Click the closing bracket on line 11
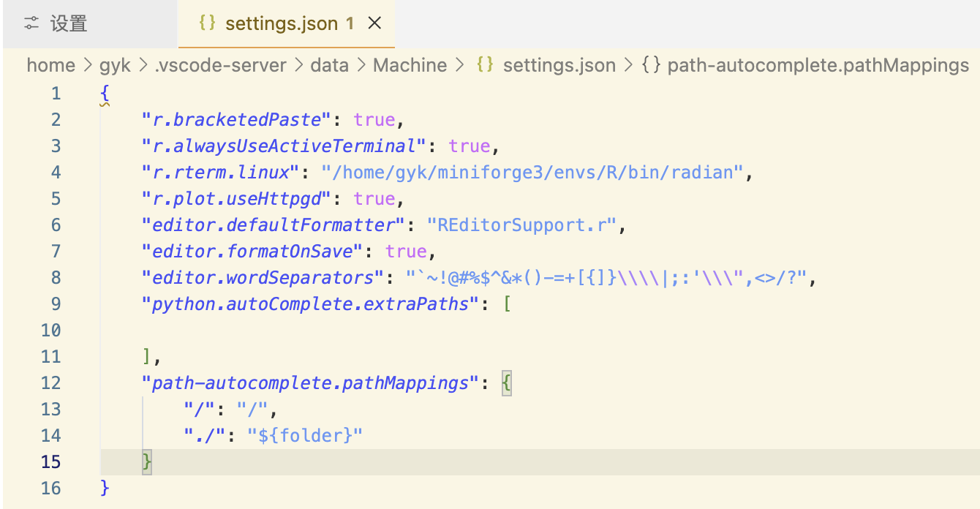Screen dimensions: 980x509 [x=147, y=357]
